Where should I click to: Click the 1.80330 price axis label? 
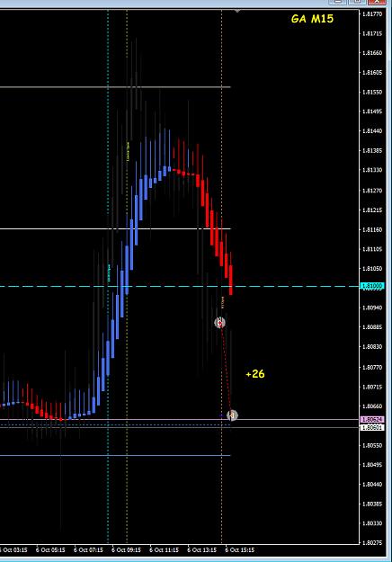coord(372,523)
